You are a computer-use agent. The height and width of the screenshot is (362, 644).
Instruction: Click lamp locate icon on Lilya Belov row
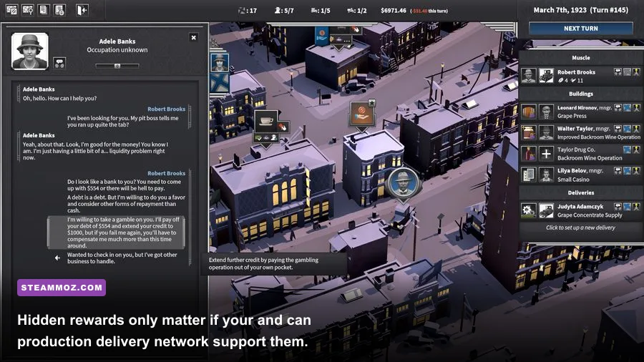[636, 171]
